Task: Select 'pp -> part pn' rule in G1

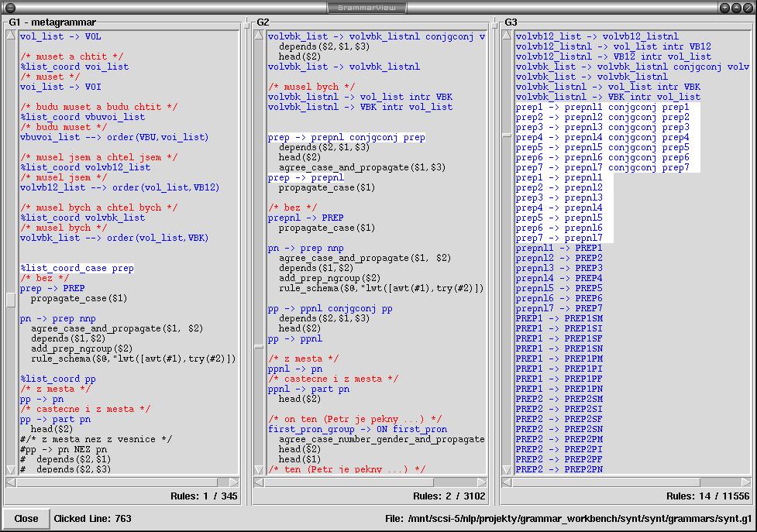Action: [55, 419]
